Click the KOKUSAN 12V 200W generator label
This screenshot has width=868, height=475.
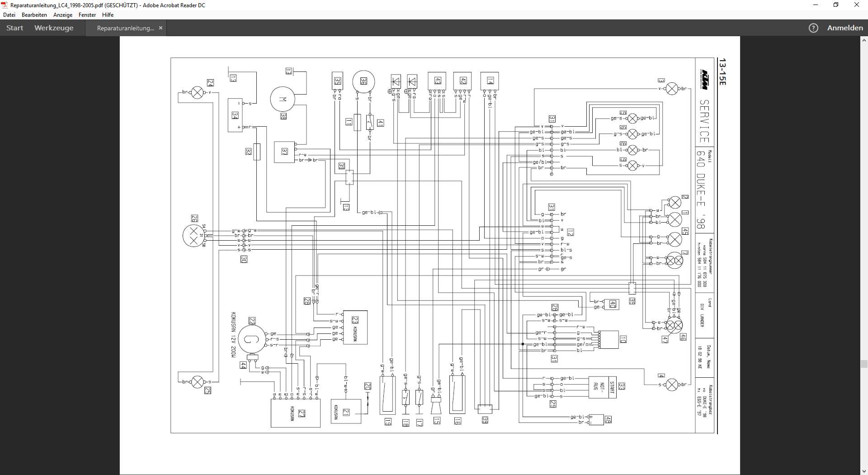pyautogui.click(x=233, y=335)
